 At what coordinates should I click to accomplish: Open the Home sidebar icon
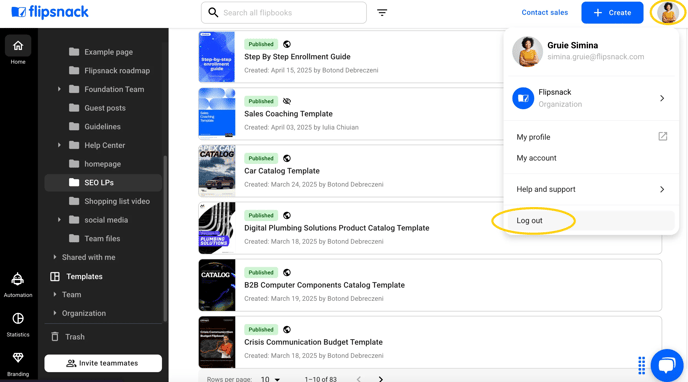pos(18,46)
